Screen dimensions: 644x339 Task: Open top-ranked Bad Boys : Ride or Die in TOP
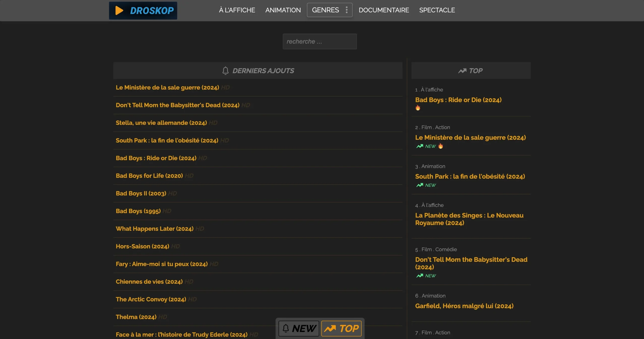coord(458,100)
